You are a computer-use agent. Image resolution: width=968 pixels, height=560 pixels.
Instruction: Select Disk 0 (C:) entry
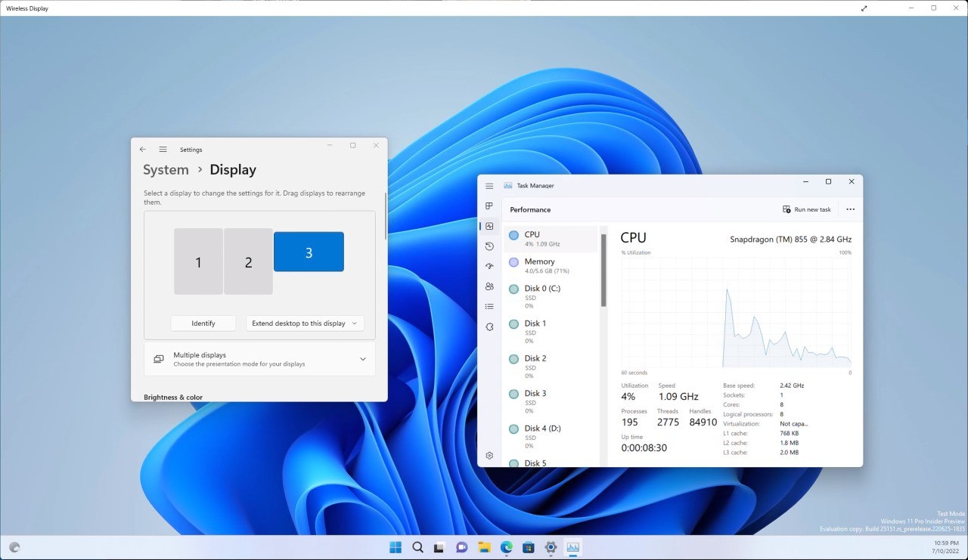coord(552,298)
